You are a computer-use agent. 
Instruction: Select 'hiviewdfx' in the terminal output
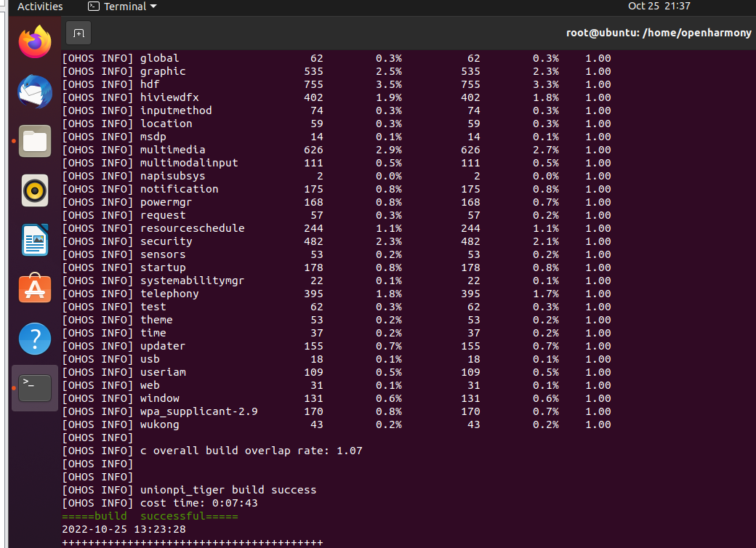click(x=169, y=97)
